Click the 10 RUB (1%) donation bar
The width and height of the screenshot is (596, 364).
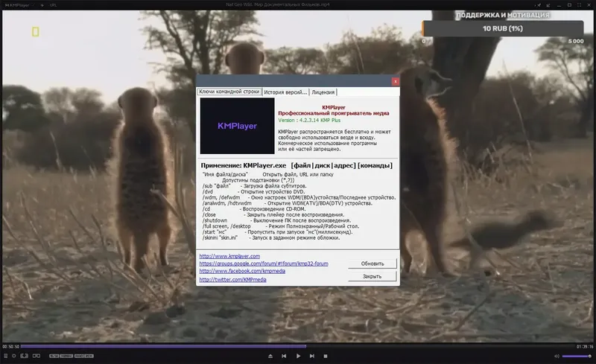click(x=502, y=28)
